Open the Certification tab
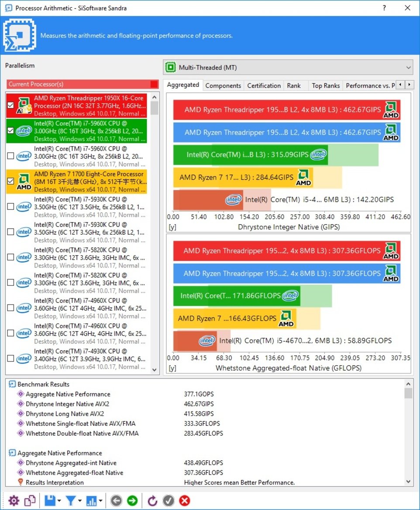This screenshot has width=420, height=510. click(264, 86)
